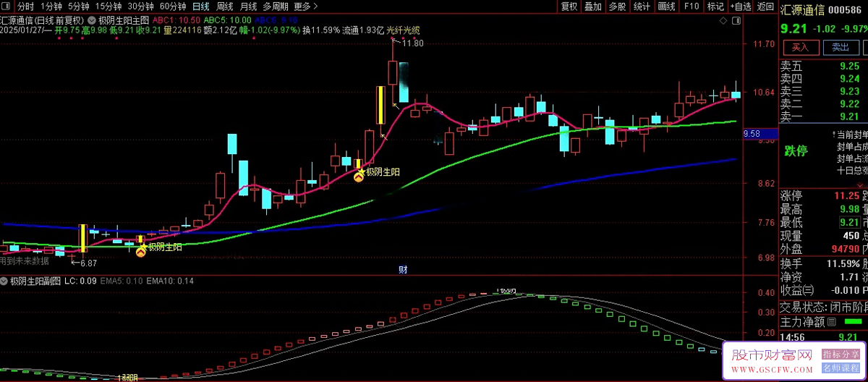
Task: Click the 6.87 low price label
Action: pos(89,264)
